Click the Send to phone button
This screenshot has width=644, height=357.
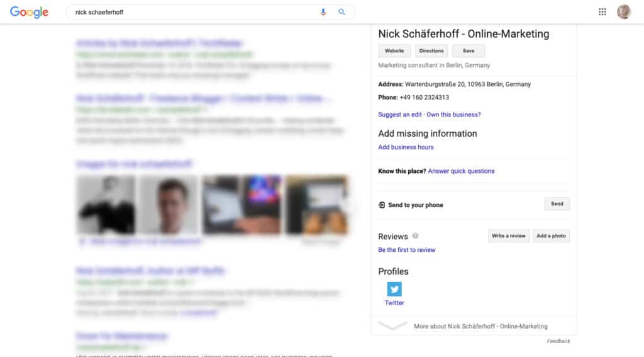[x=557, y=204]
